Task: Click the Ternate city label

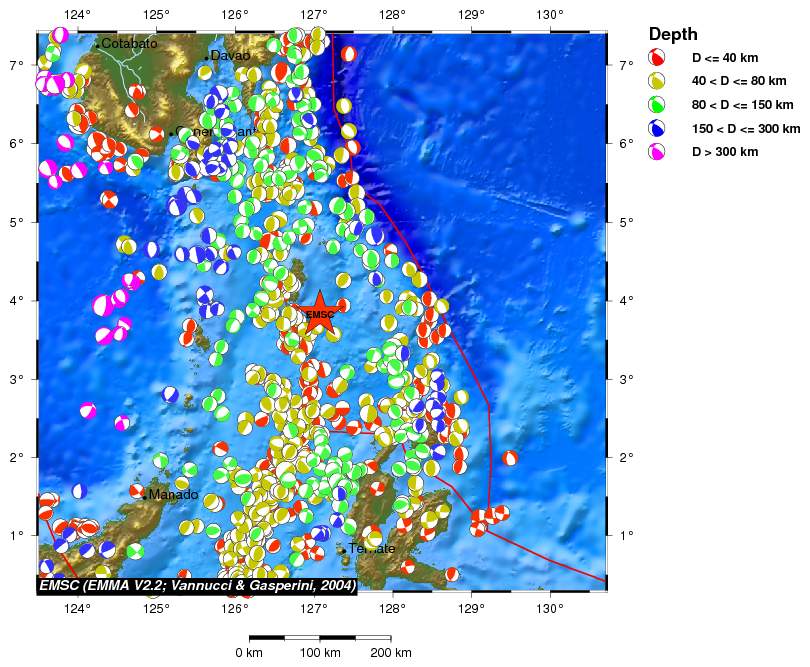Action: point(372,549)
